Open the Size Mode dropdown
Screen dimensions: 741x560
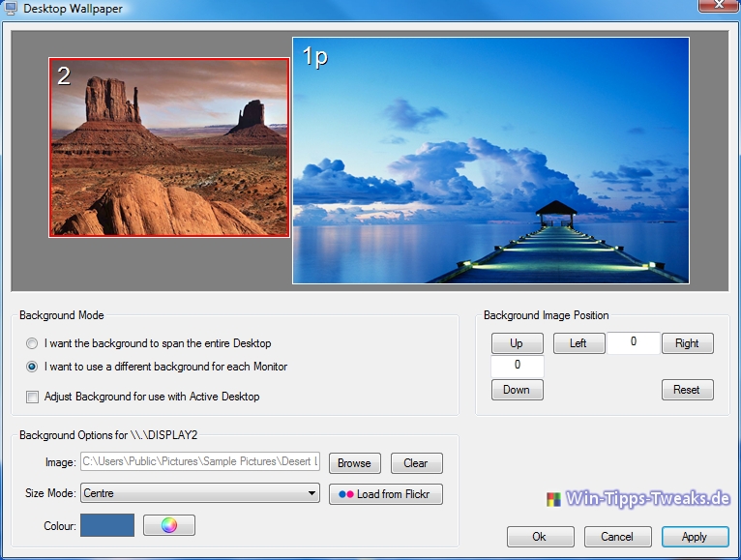tap(200, 493)
